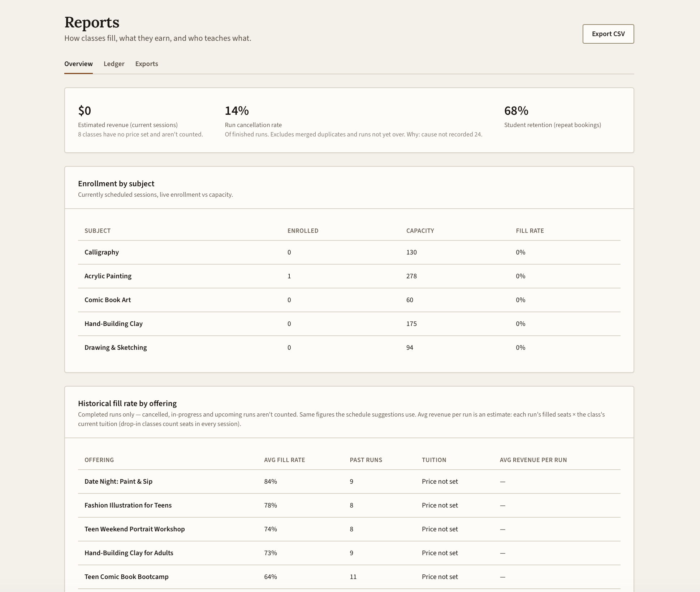This screenshot has height=592, width=700.
Task: Click the Past Runs column header
Action: tap(366, 460)
